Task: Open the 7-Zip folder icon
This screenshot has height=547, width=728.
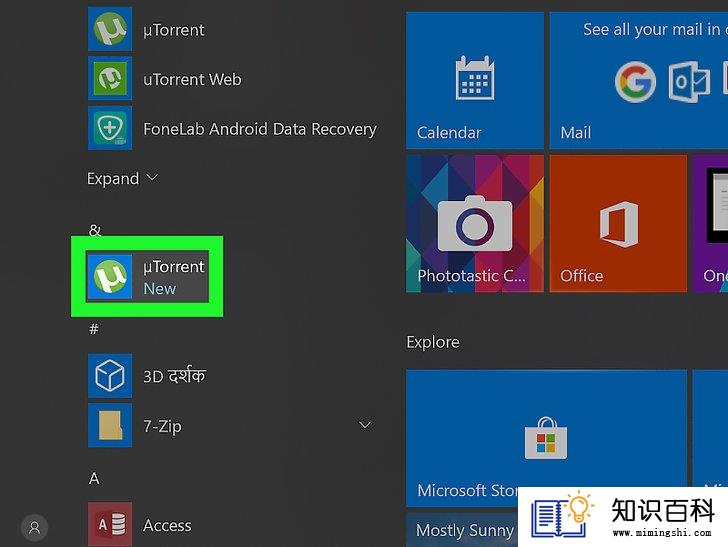Action: point(110,425)
